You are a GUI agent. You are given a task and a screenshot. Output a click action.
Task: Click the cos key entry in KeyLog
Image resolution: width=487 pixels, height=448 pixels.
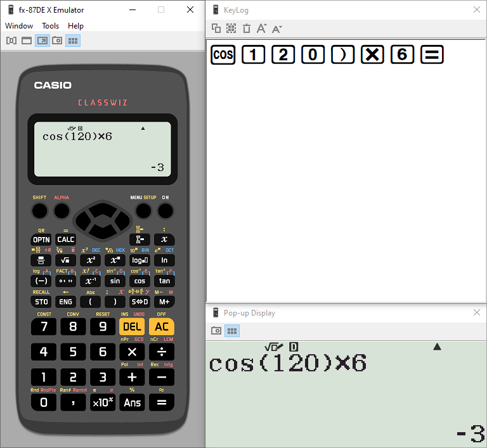223,55
